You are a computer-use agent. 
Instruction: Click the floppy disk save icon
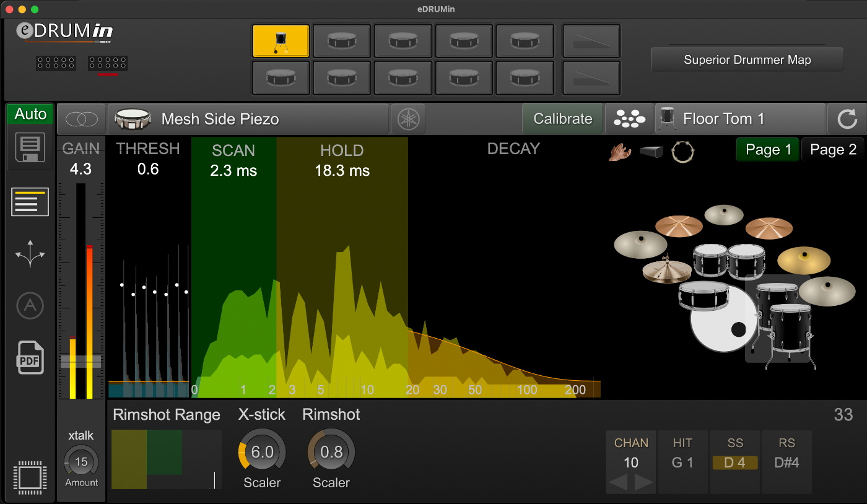(x=30, y=149)
